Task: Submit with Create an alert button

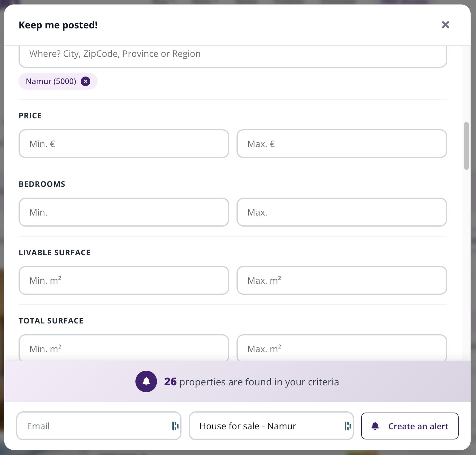Action: pos(410,426)
